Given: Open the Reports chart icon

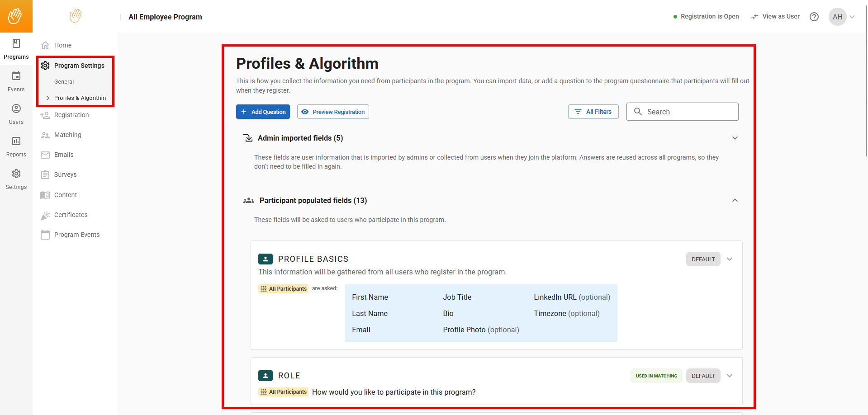Looking at the screenshot, I should click(x=16, y=141).
